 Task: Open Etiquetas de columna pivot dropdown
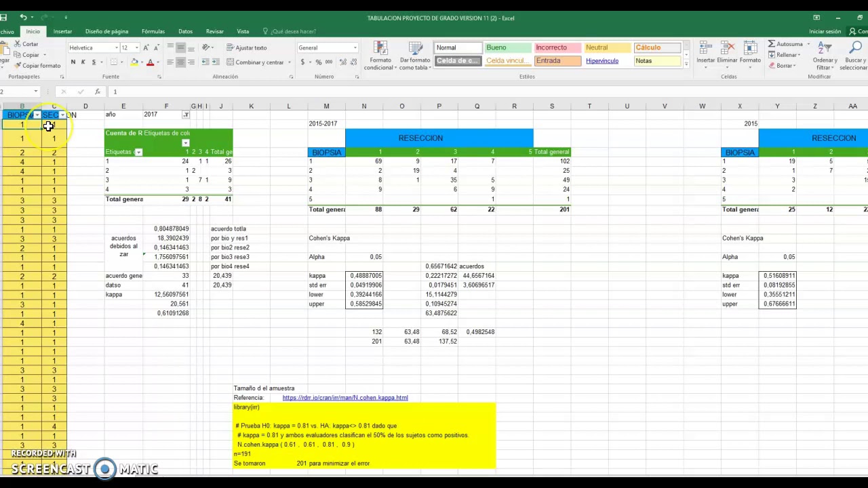(186, 143)
